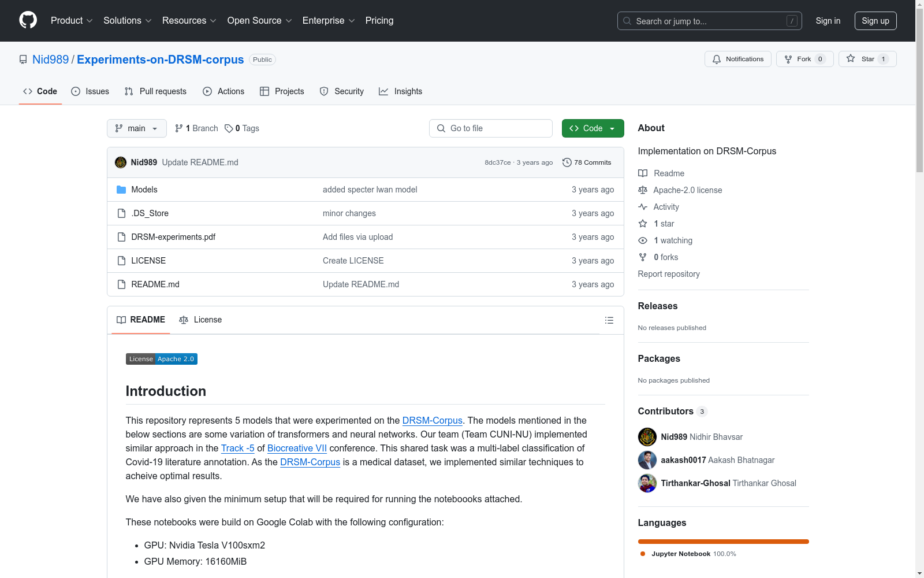The image size is (924, 578).
Task: Open the 'added specter lwan model' commit message
Action: click(x=370, y=190)
